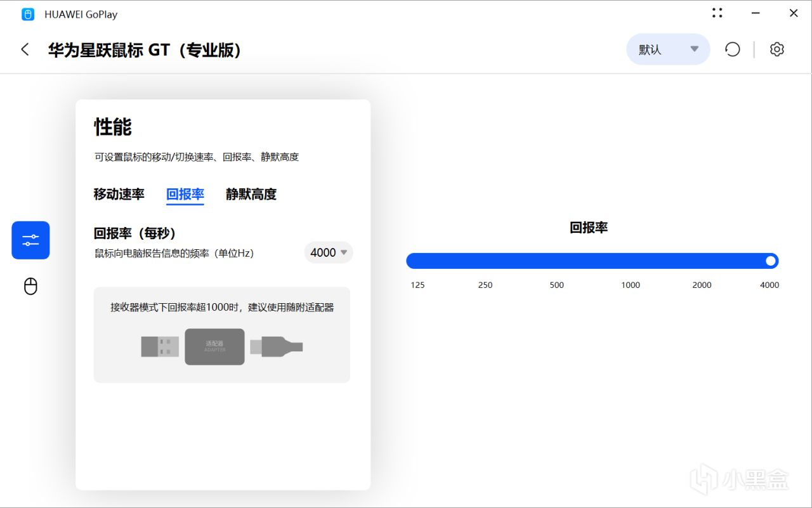Choose 1000 on the report rate scale

pos(631,285)
